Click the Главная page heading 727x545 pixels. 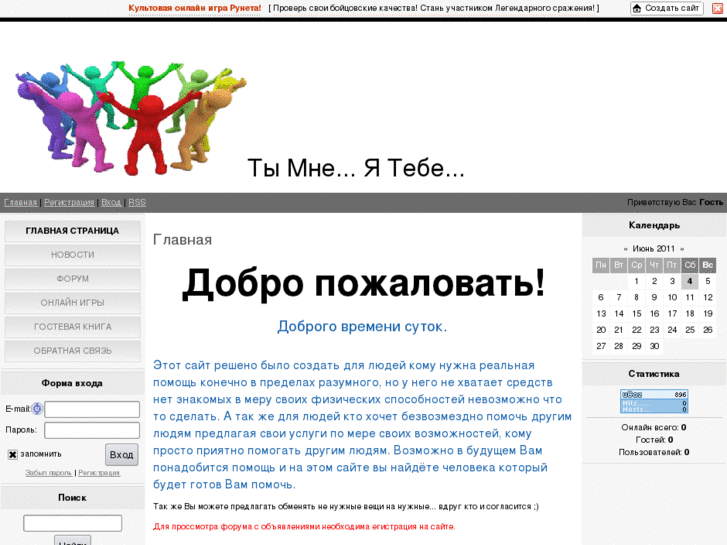pyautogui.click(x=182, y=240)
